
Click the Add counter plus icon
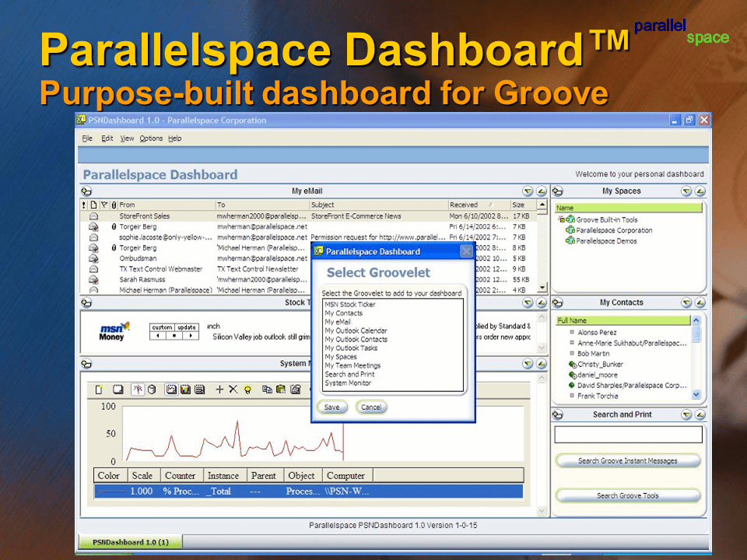(219, 390)
